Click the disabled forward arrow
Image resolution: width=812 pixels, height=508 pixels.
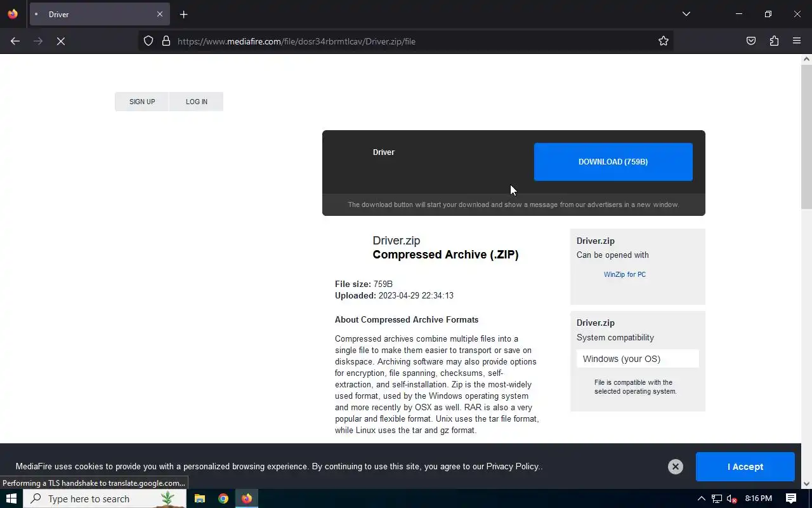(x=38, y=41)
